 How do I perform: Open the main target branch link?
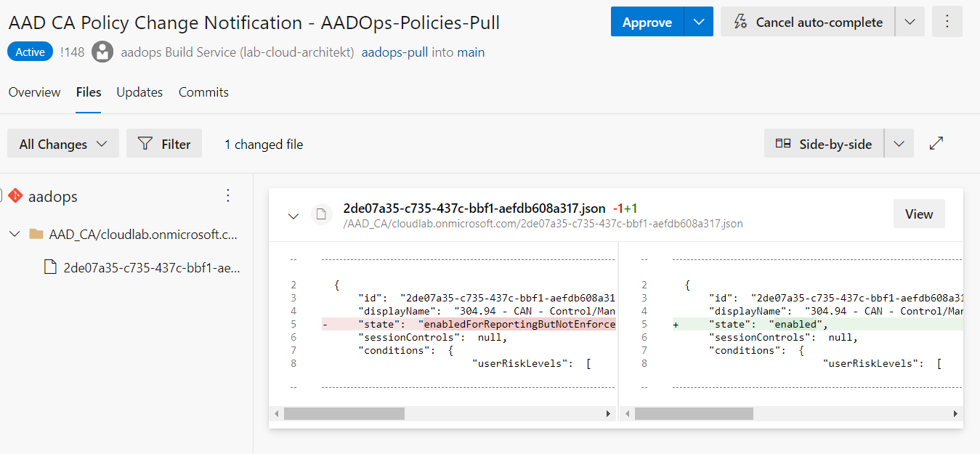pyautogui.click(x=471, y=52)
